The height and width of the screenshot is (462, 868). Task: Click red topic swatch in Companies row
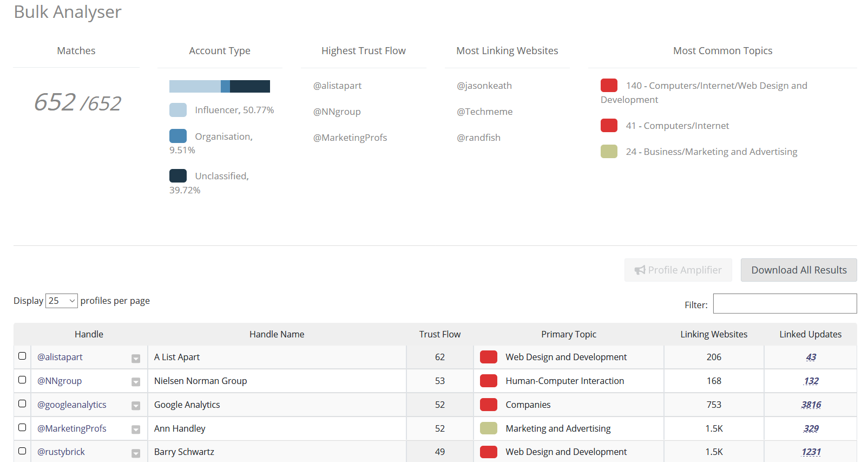click(489, 405)
